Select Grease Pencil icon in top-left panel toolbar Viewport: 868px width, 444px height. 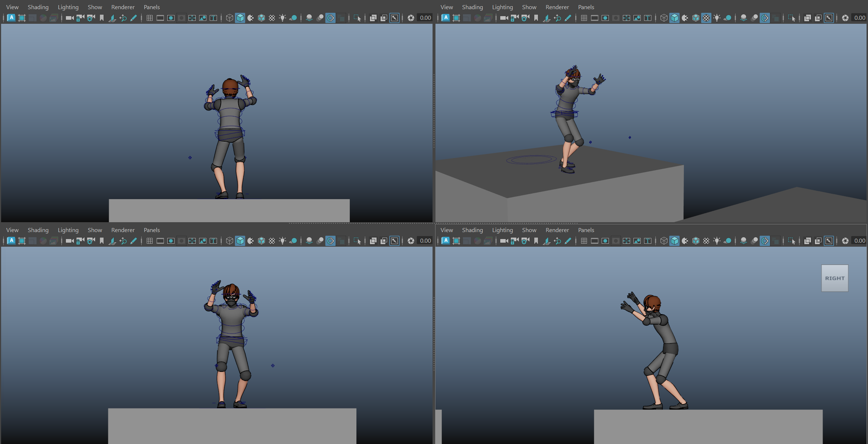134,18
